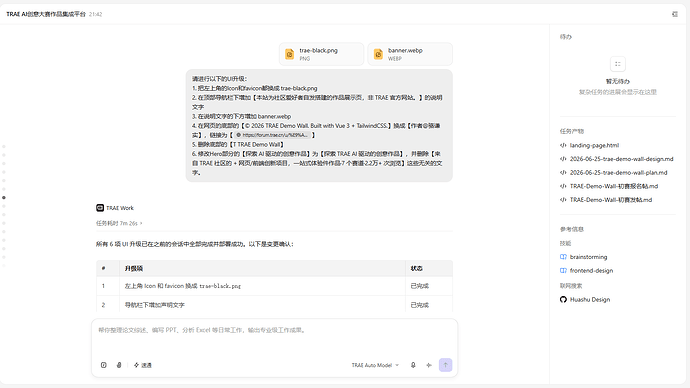This screenshot has width=690, height=388.
Task: Click the square icon left of paperclip
Action: tap(103, 365)
